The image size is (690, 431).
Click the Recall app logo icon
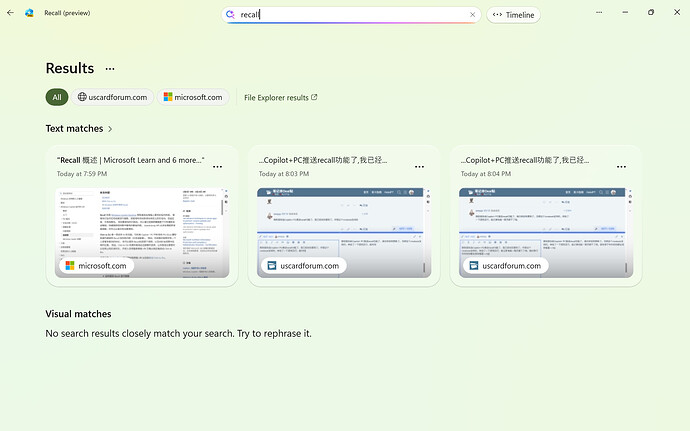pyautogui.click(x=29, y=13)
